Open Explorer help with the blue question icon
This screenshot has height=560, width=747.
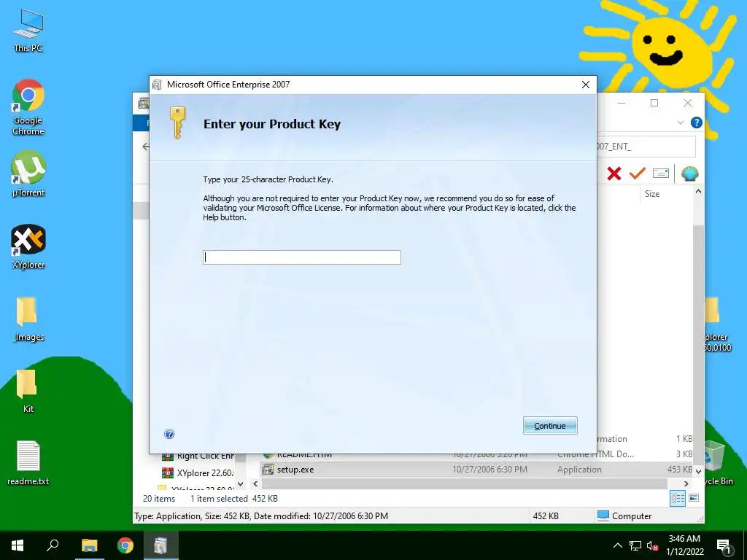pyautogui.click(x=696, y=122)
